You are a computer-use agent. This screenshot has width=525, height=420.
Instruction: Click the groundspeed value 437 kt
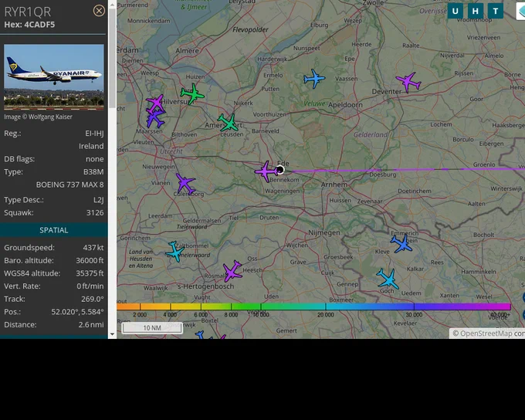click(x=93, y=248)
